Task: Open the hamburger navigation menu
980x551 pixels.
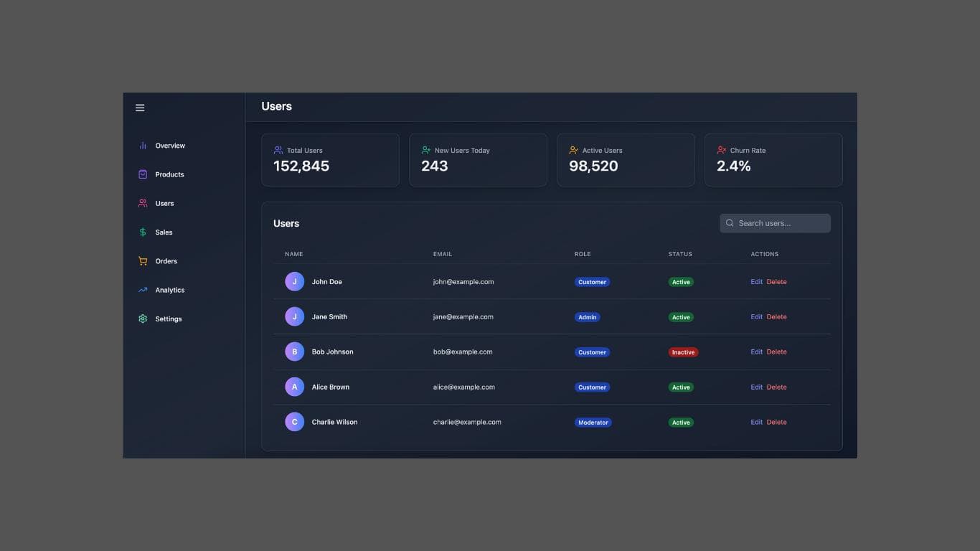Action: pos(140,107)
